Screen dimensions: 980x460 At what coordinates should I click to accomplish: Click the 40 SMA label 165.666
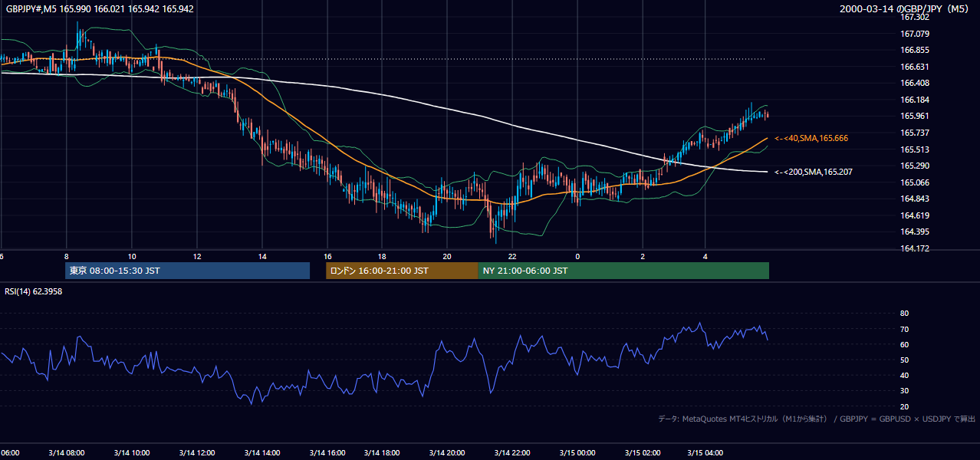(811, 138)
